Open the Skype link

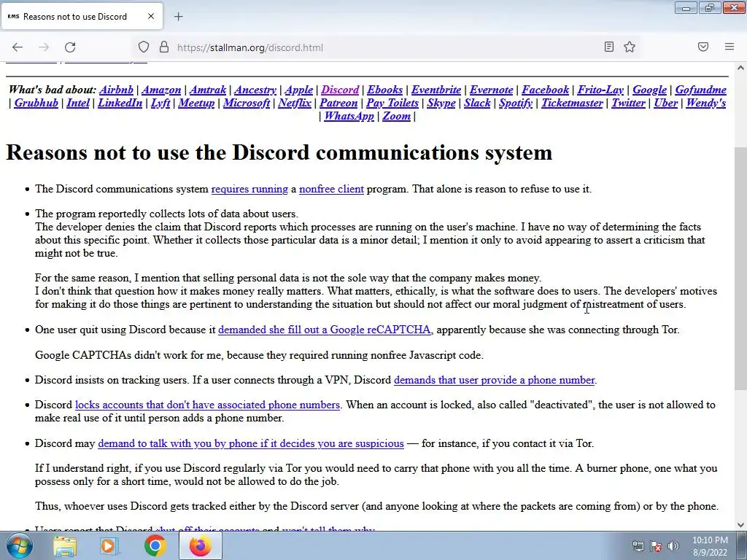pos(441,103)
